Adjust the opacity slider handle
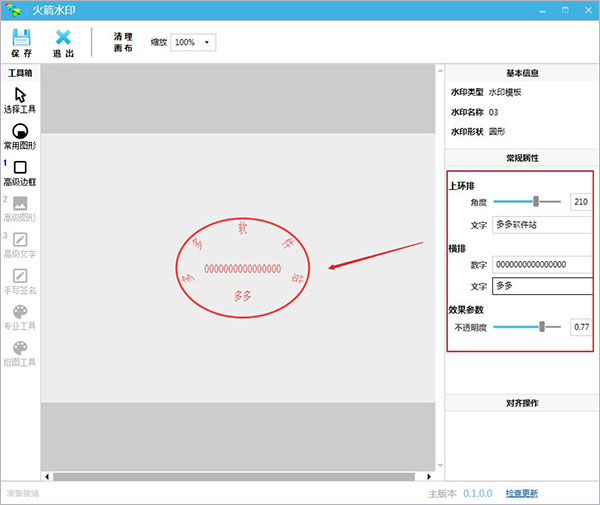The image size is (600, 505). pyautogui.click(x=542, y=327)
